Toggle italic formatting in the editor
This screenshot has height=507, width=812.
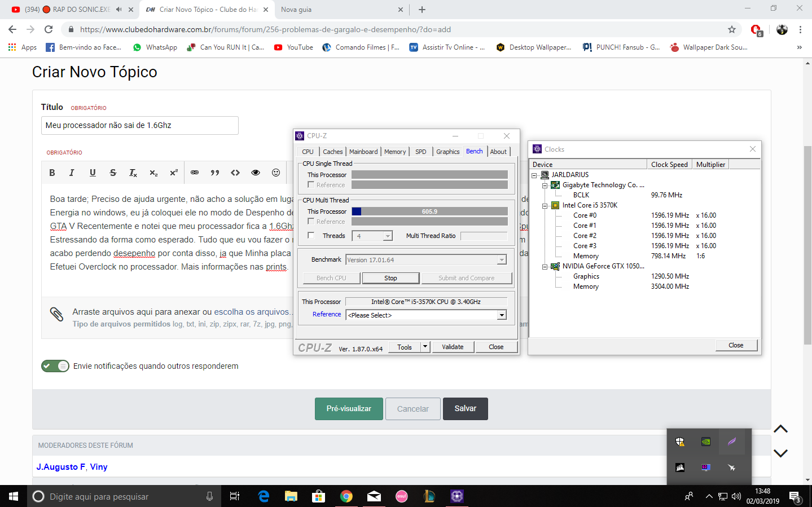point(72,173)
